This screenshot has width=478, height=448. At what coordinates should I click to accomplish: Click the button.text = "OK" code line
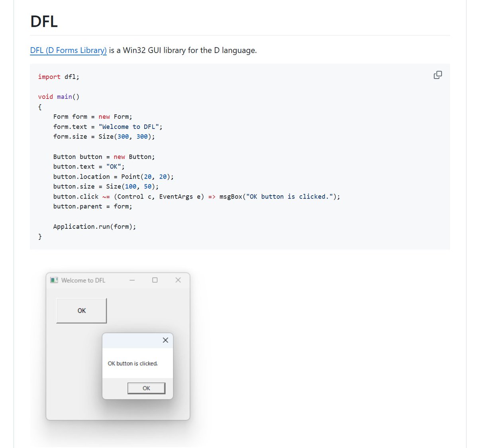89,167
